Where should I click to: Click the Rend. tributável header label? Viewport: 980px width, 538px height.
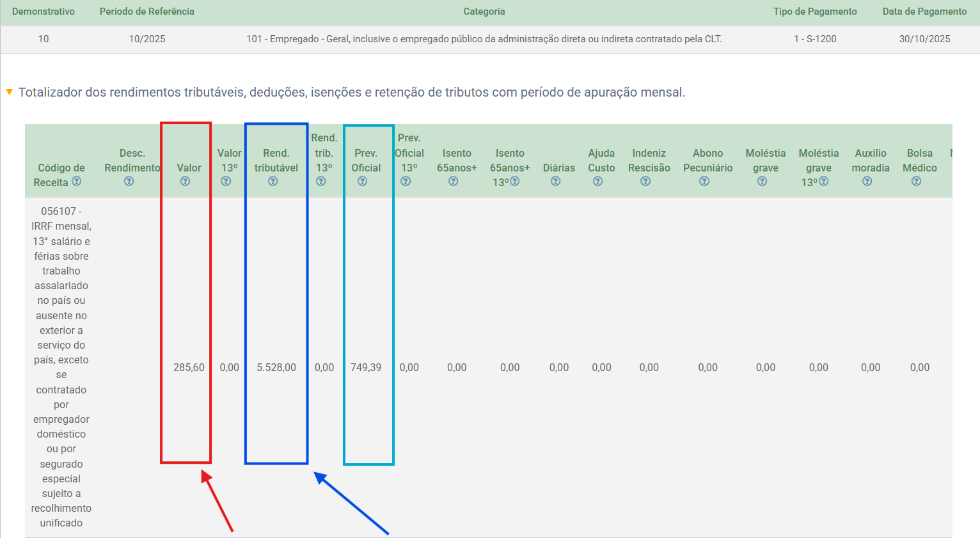click(276, 161)
